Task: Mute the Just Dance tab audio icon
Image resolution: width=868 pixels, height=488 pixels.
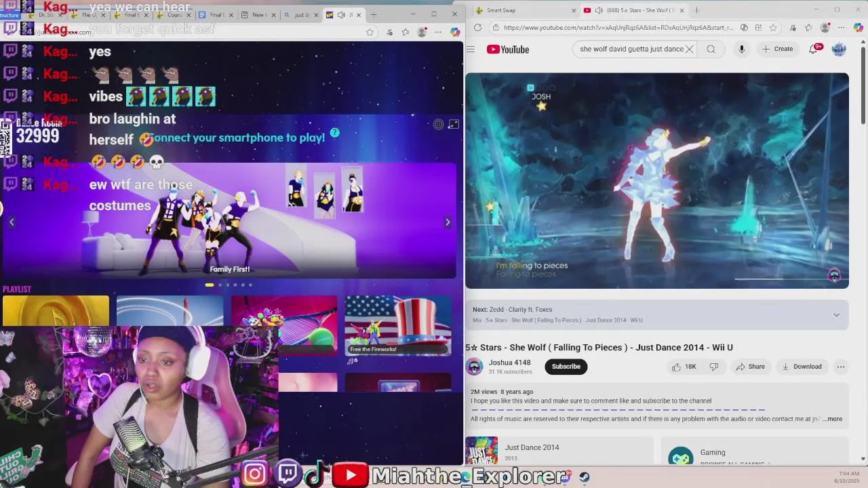Action: click(341, 14)
